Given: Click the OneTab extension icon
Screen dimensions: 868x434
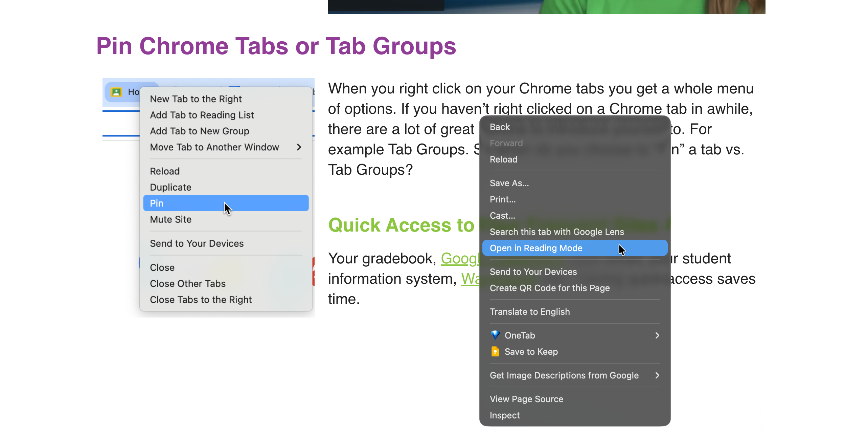Looking at the screenshot, I should [x=495, y=335].
